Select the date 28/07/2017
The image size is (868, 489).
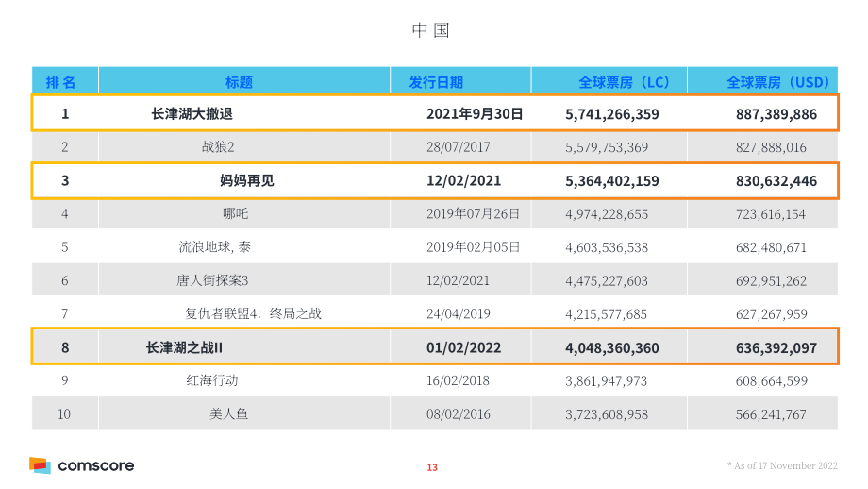click(458, 147)
